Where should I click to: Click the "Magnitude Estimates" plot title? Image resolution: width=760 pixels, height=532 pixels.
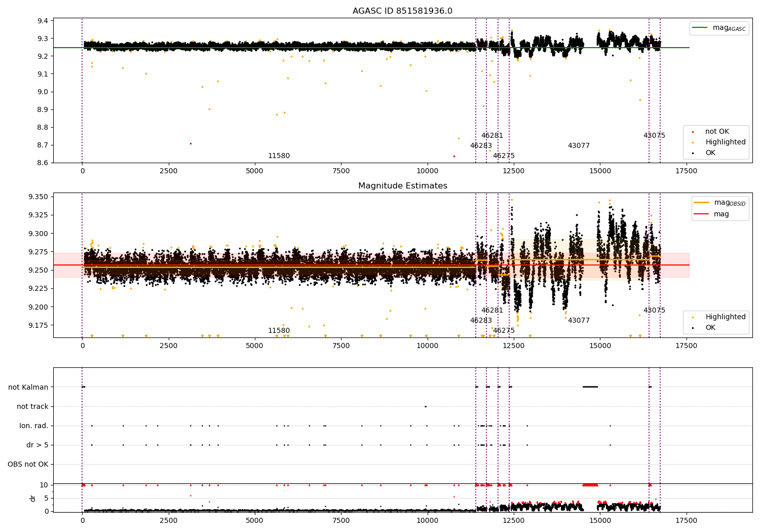(x=402, y=186)
